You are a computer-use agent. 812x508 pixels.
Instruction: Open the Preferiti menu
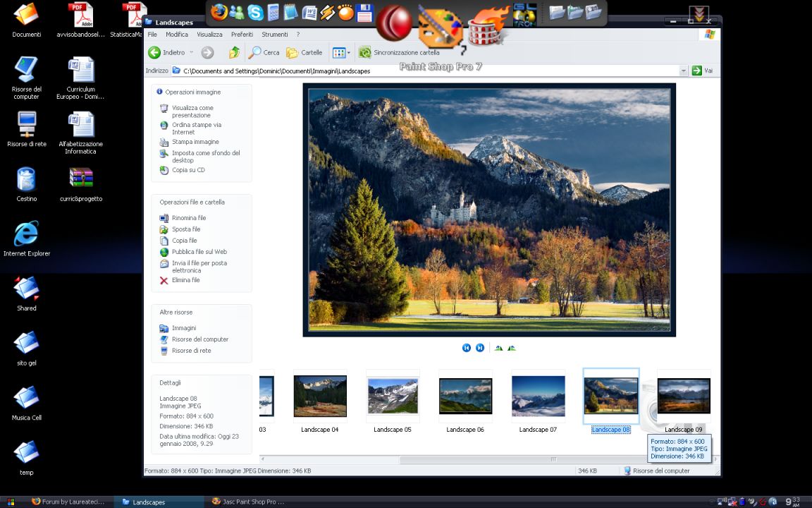coord(242,34)
